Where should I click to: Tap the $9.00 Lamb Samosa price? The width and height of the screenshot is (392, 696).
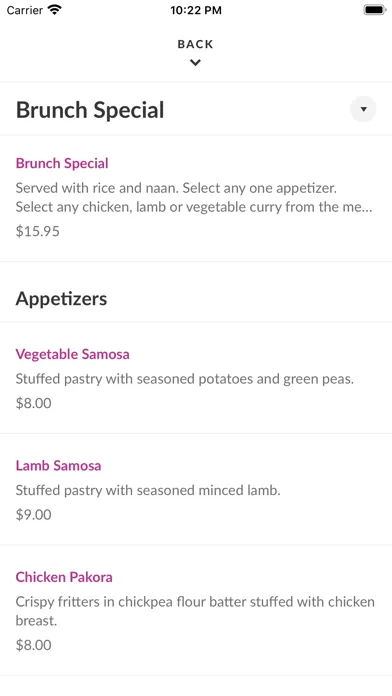point(34,514)
